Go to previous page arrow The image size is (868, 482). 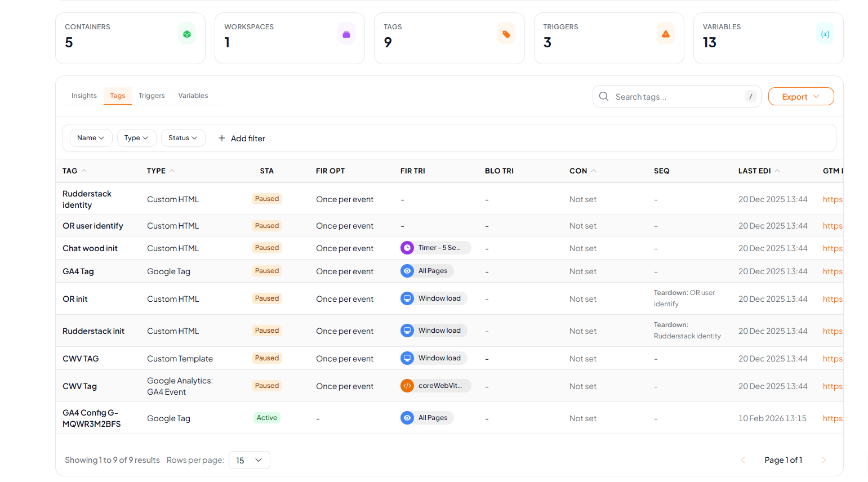tap(743, 460)
